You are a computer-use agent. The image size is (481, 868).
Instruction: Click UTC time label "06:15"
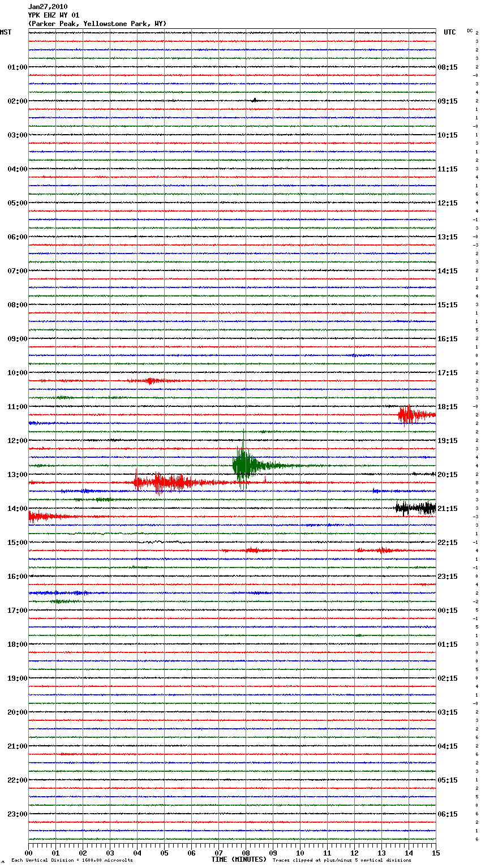point(448,814)
